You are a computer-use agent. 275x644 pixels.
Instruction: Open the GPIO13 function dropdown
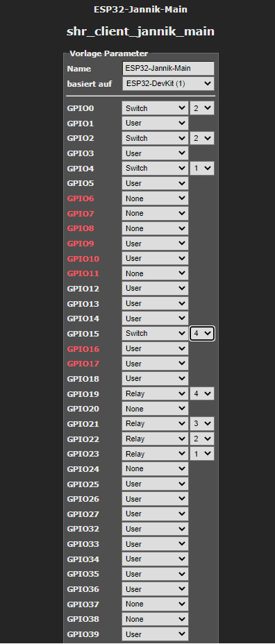coord(156,304)
